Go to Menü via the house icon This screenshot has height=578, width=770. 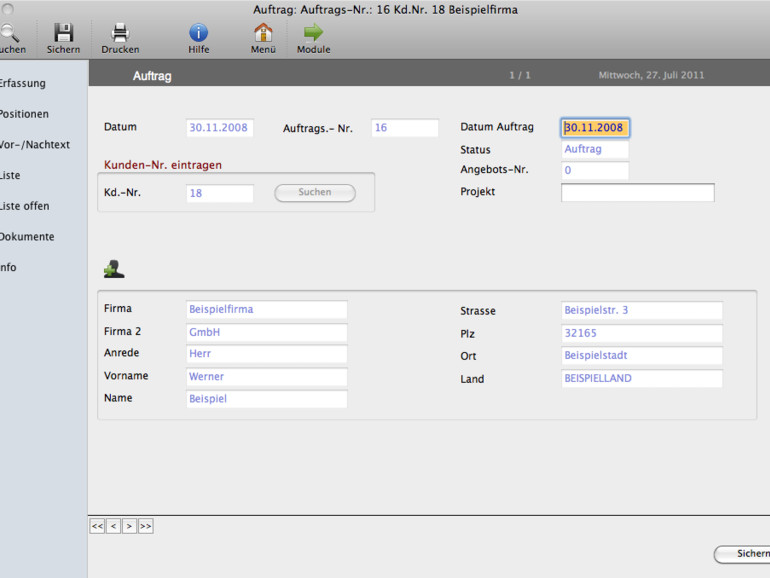click(x=263, y=32)
